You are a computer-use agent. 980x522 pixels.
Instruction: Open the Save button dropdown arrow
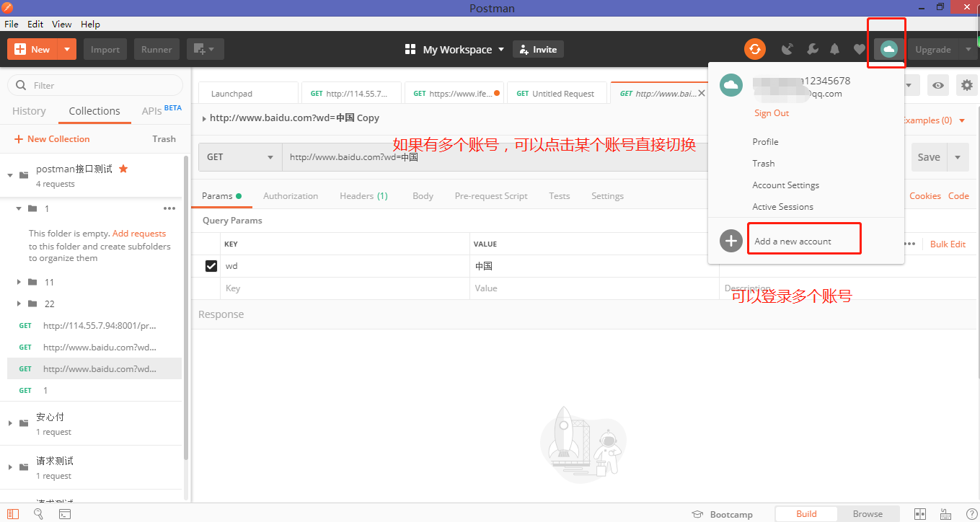click(958, 156)
